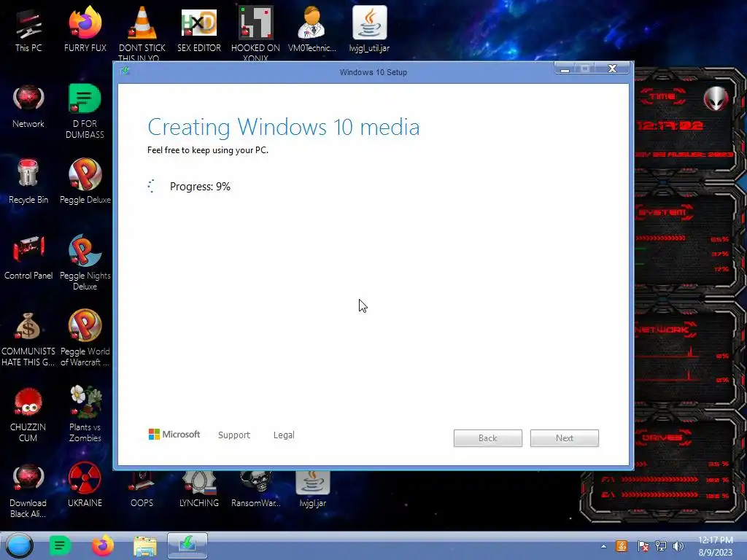This screenshot has width=747, height=560.
Task: Click the Windows 10 Setup taskbar button
Action: pyautogui.click(x=187, y=545)
